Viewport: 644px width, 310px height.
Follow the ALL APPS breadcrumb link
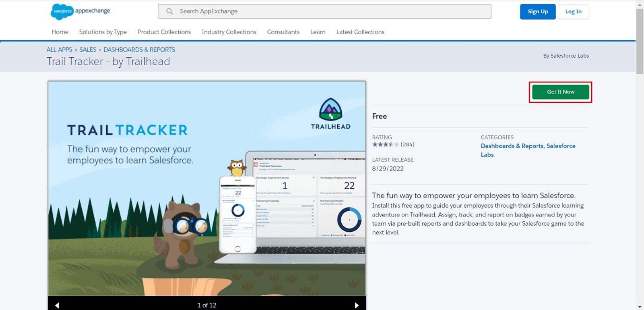(60, 50)
